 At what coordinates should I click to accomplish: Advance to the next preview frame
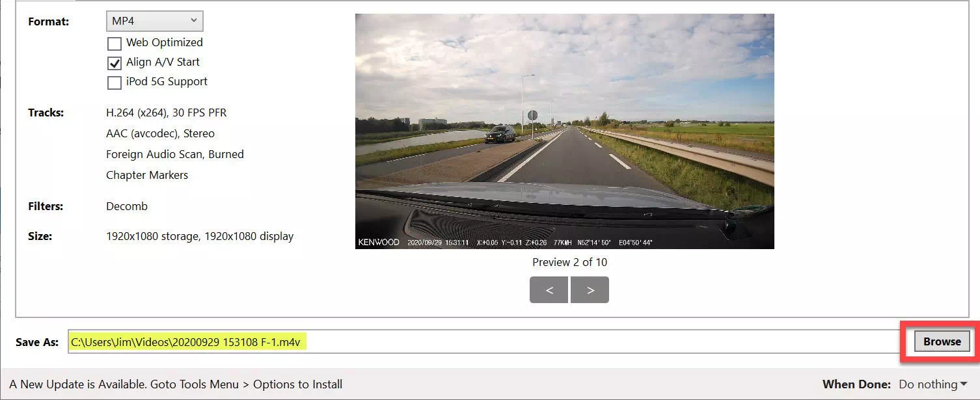590,290
